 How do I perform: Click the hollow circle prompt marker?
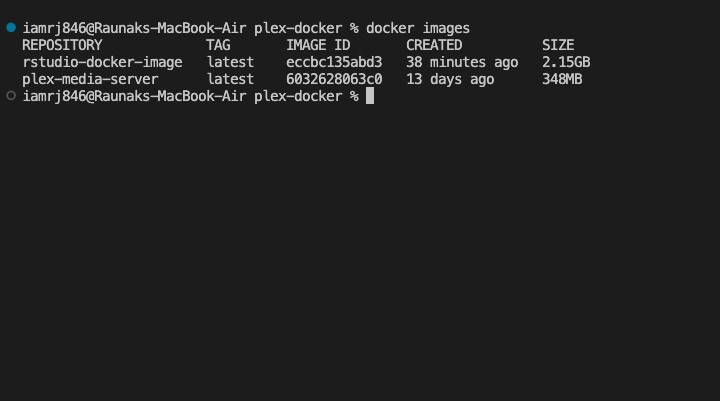[11, 95]
